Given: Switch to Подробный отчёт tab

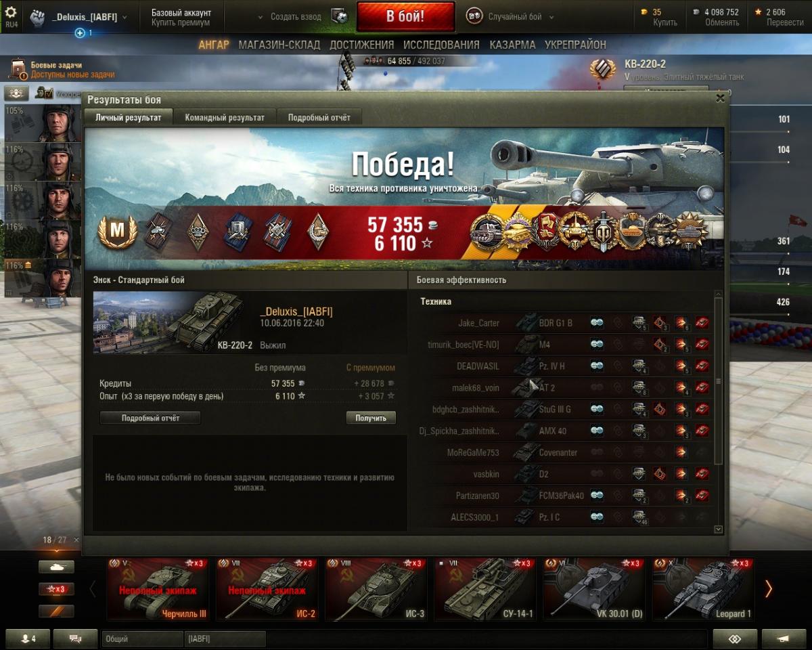Looking at the screenshot, I should pyautogui.click(x=319, y=117).
